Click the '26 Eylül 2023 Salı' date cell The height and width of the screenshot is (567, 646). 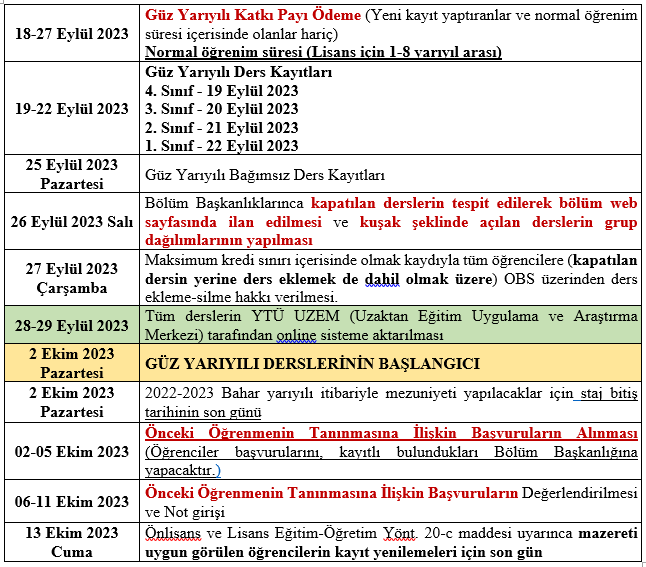71,221
